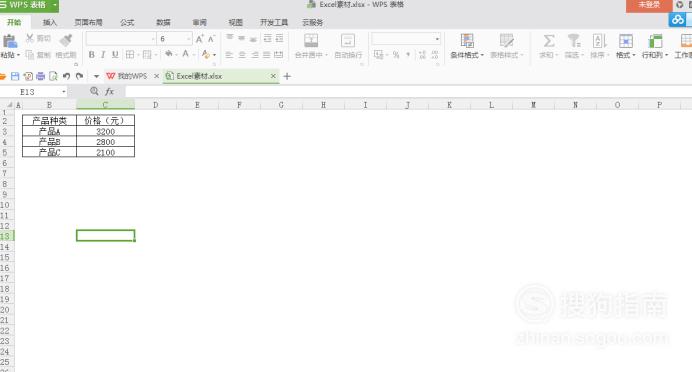Add a new document tab with plus
The height and width of the screenshot is (372, 692).
click(x=287, y=76)
